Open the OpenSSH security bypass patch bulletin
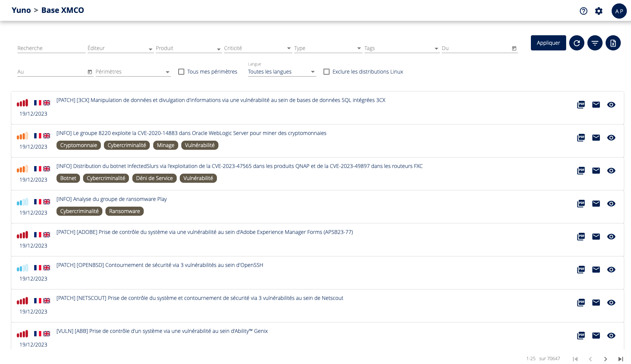This screenshot has width=631, height=364. pos(160,265)
